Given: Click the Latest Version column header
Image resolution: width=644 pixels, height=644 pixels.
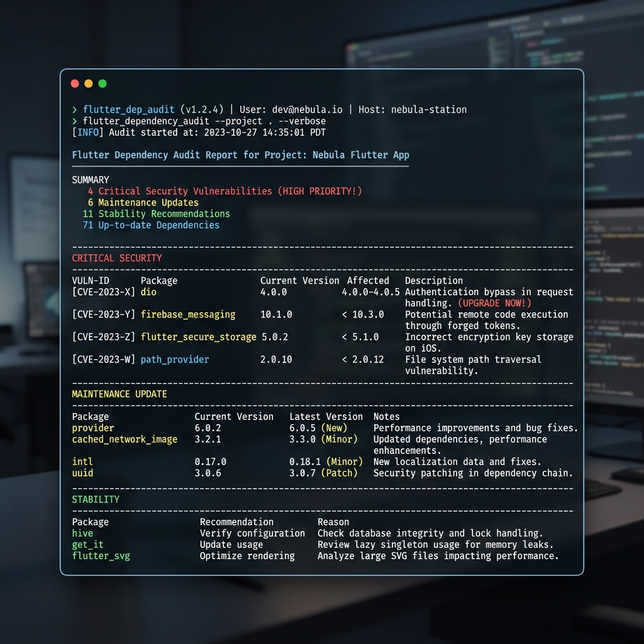Looking at the screenshot, I should (326, 417).
